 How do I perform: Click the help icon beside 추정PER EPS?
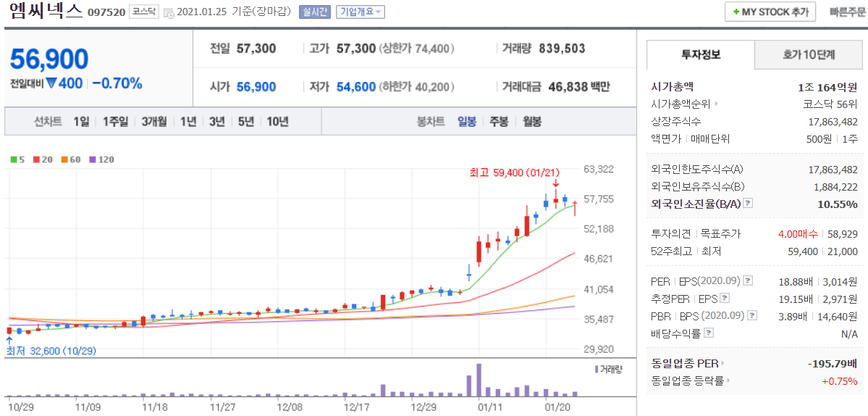(x=725, y=299)
